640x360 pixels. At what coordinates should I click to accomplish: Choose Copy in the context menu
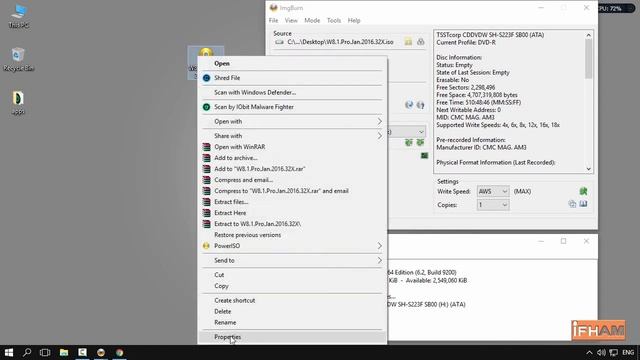click(x=292, y=286)
